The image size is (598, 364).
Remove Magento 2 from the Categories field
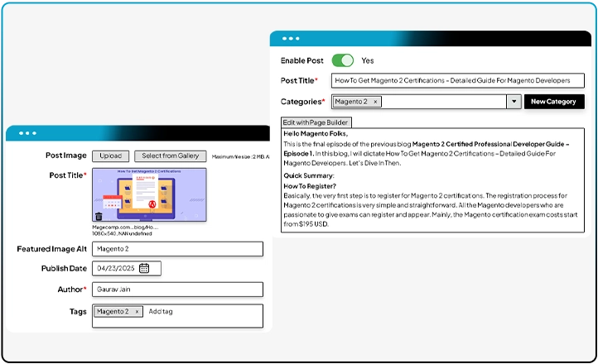[x=374, y=102]
